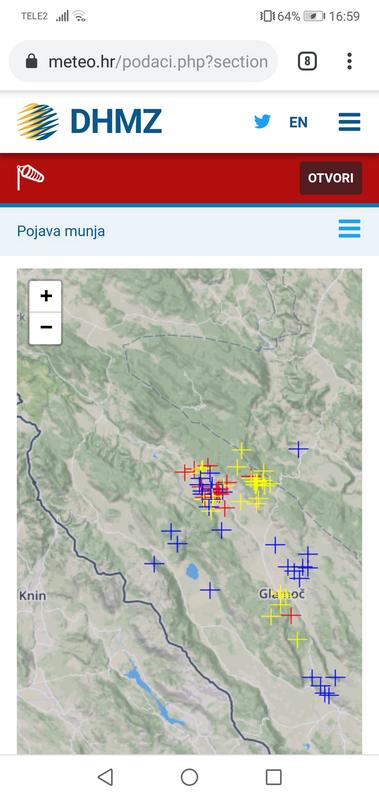Zoom in the lightning map

click(46, 296)
